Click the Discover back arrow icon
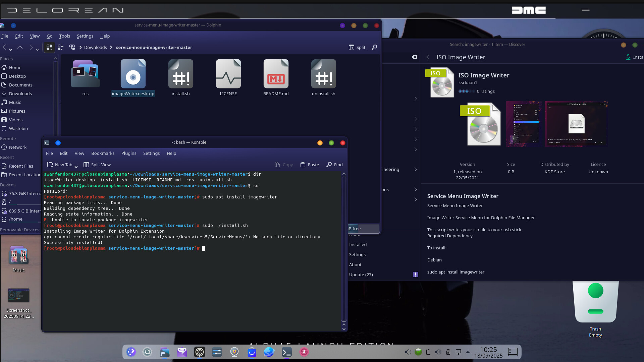The height and width of the screenshot is (362, 644). pos(428,57)
